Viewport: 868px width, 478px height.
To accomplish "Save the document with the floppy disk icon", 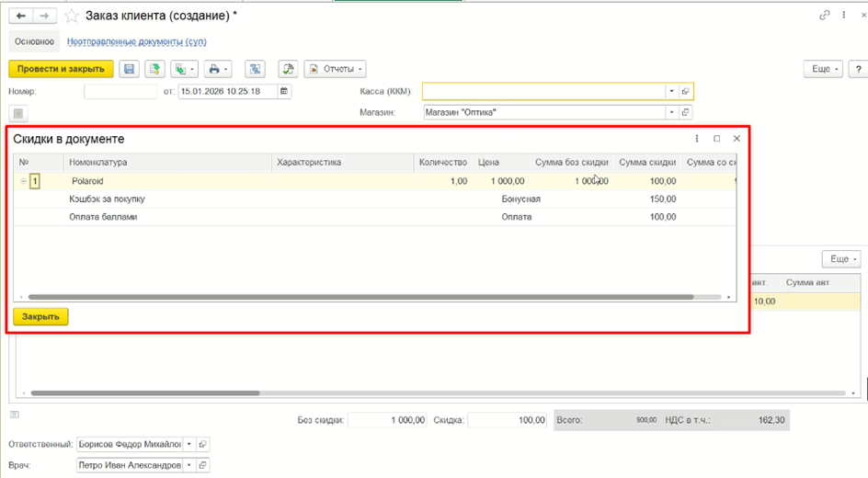I will pyautogui.click(x=129, y=69).
